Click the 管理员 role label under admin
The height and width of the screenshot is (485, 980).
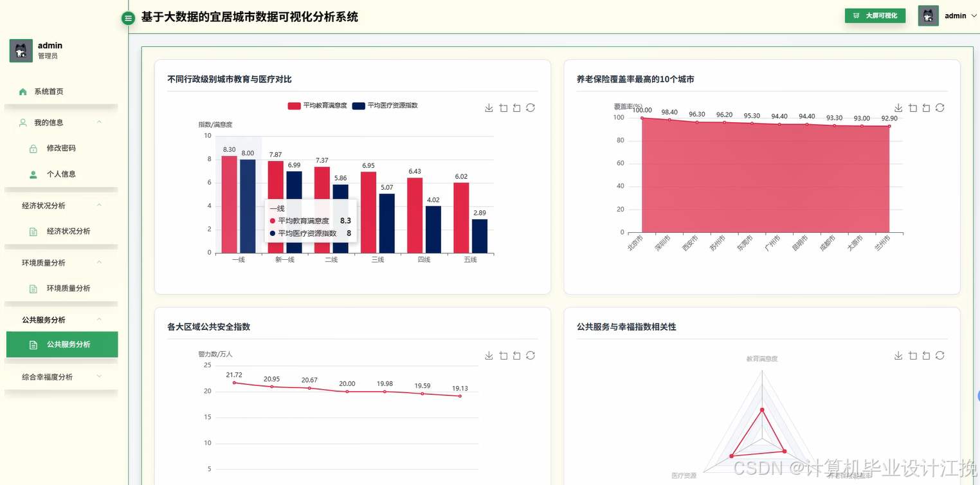48,57
